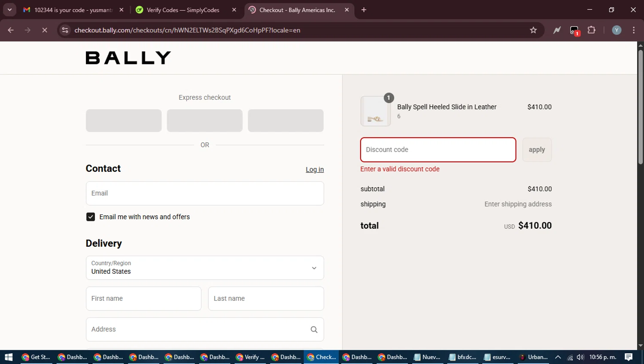Click the taskbar clock 10:56 p. m.
The width and height of the screenshot is (644, 364).
click(603, 357)
